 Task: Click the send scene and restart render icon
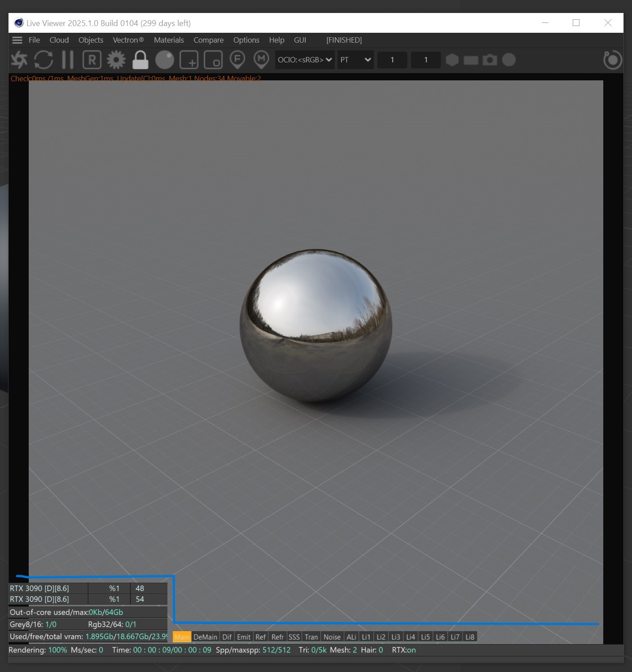point(19,60)
